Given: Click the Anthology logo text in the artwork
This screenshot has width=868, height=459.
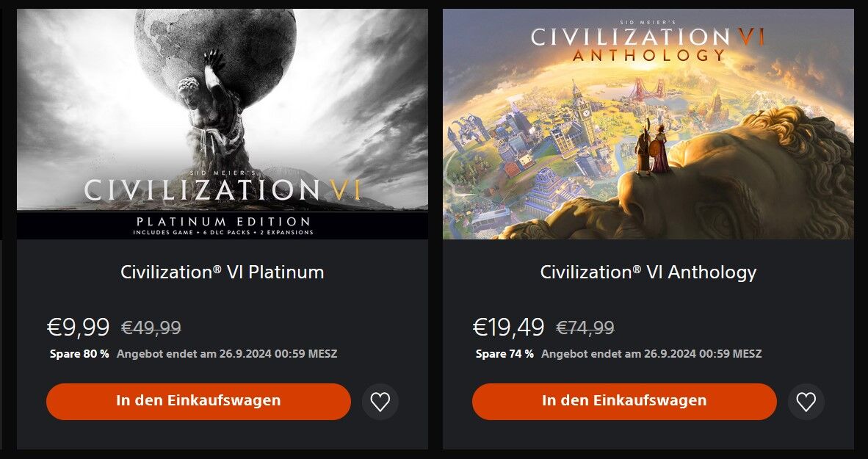Looking at the screenshot, I should [x=648, y=54].
